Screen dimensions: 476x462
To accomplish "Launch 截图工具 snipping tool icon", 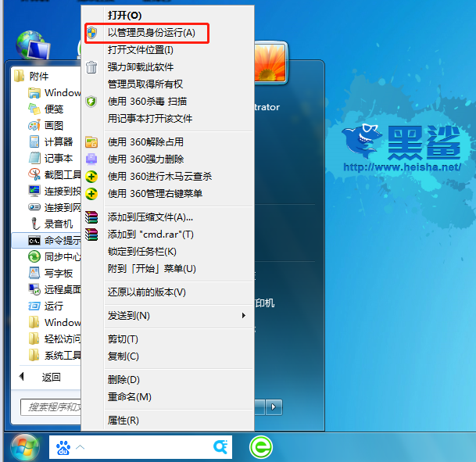I will coord(34,174).
